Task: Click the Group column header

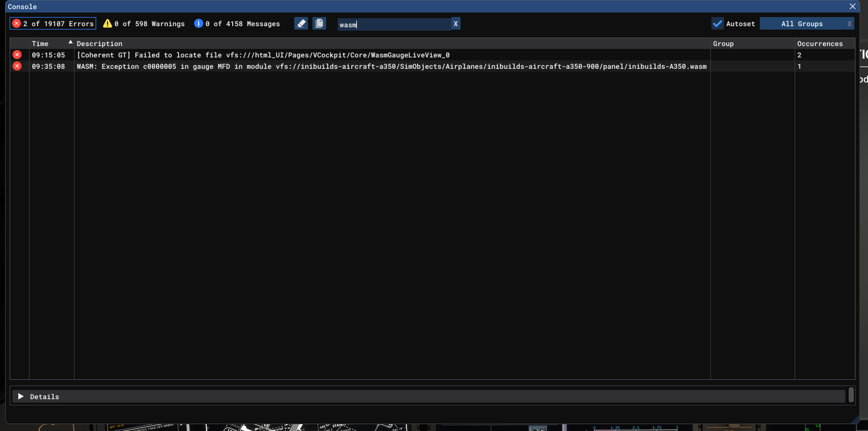Action: click(723, 44)
